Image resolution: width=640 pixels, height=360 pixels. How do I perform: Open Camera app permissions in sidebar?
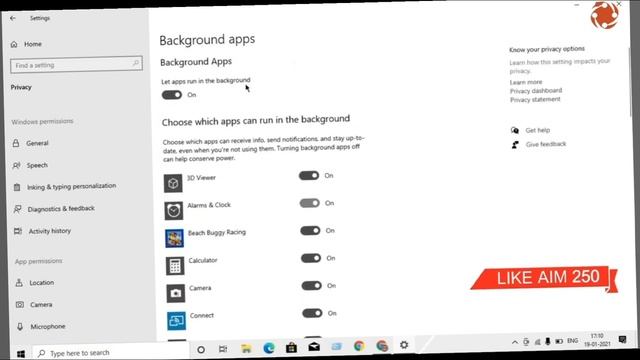click(41, 304)
